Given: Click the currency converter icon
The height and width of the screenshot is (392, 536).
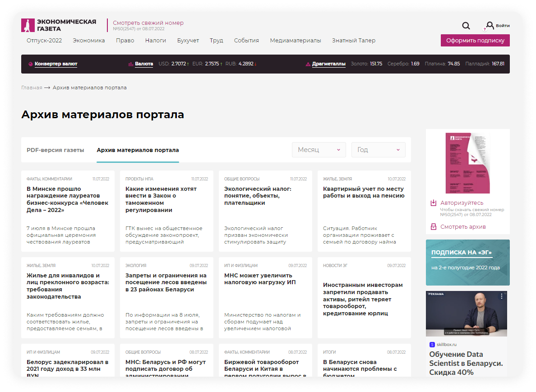Looking at the screenshot, I should click(x=31, y=64).
